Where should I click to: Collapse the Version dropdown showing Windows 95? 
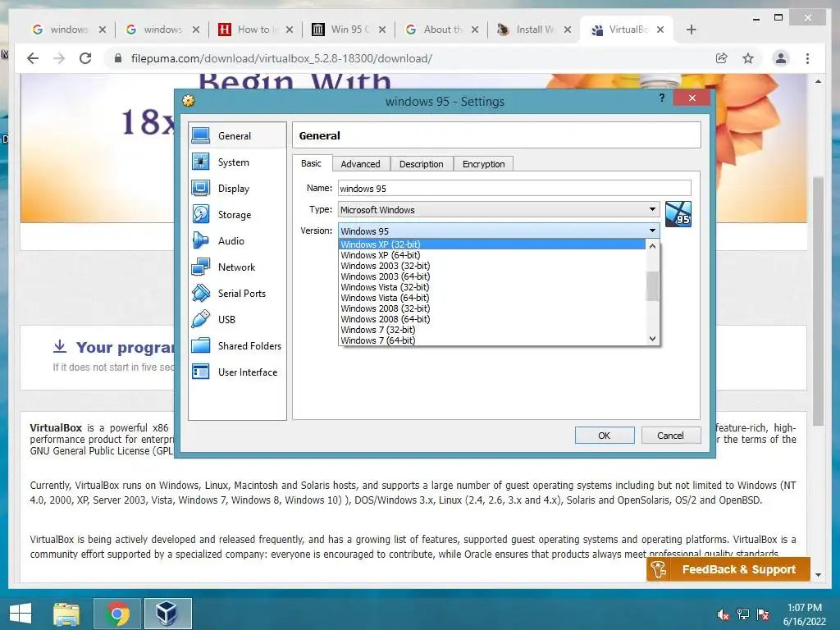point(498,231)
